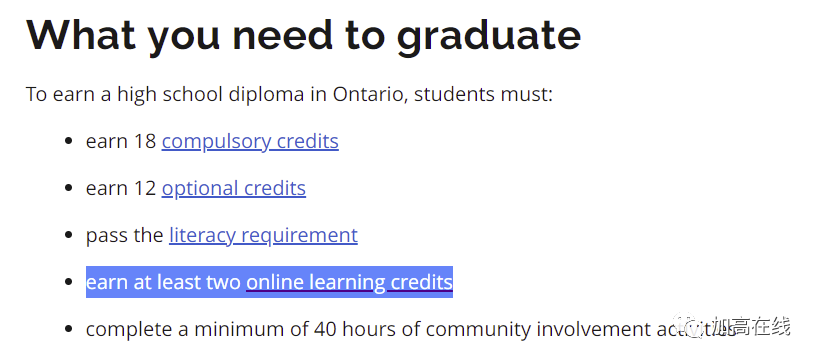817x362 pixels.
Task: Click the bullet before 'pass the'
Action: coord(68,235)
